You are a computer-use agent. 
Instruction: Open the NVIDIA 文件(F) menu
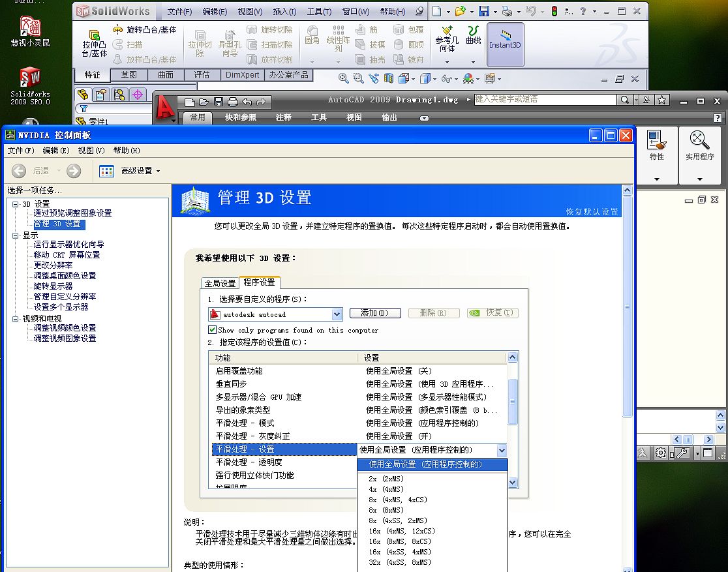coord(21,151)
